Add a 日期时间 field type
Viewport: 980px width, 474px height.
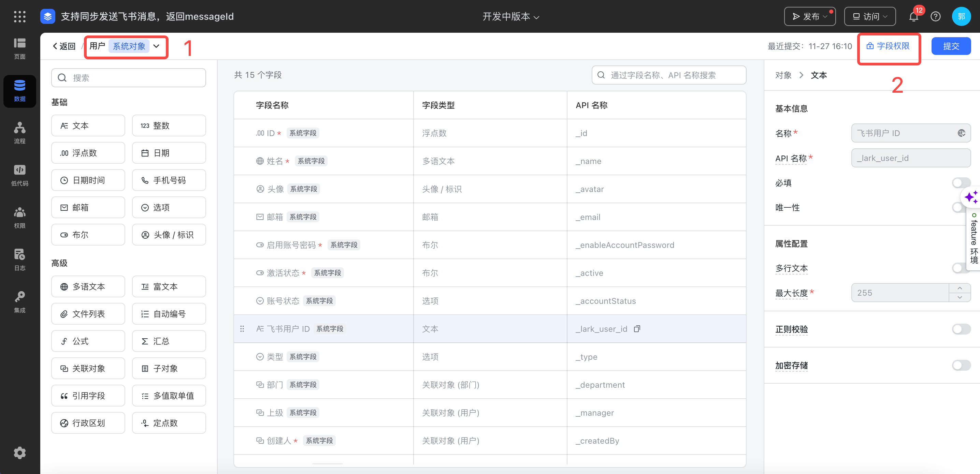[x=88, y=180]
